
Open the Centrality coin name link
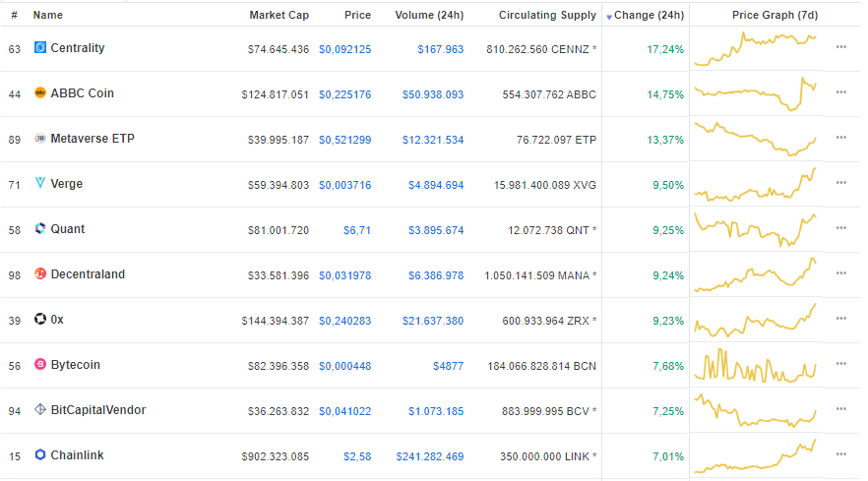point(78,48)
